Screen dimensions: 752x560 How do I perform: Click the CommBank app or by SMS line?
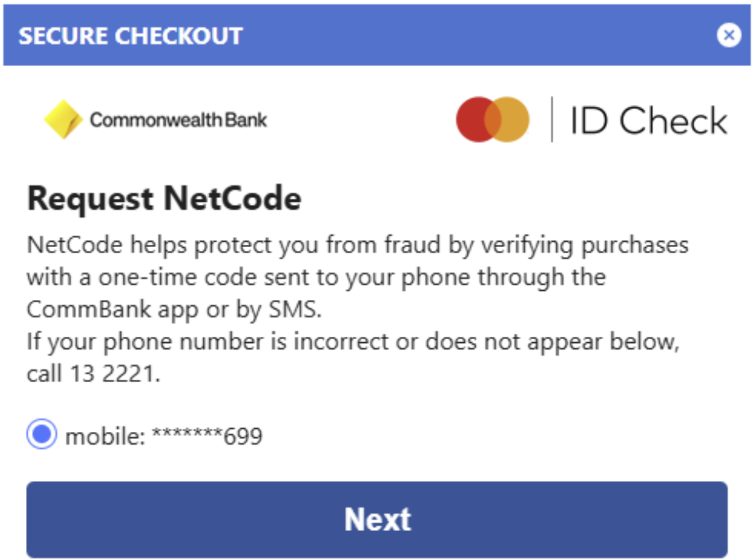[174, 310]
